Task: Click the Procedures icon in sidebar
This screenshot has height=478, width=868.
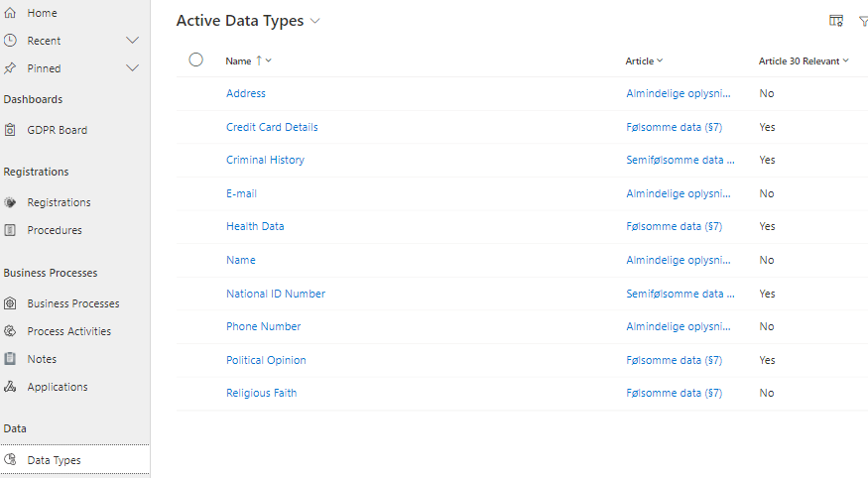Action: pos(10,230)
